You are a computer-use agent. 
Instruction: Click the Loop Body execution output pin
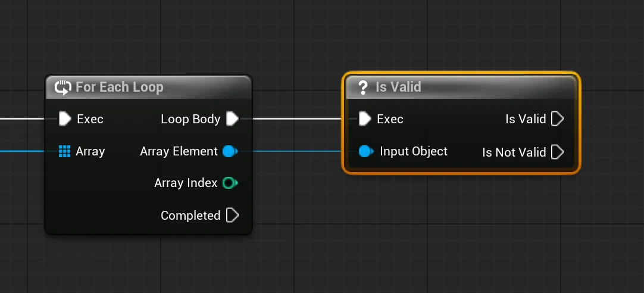(233, 119)
